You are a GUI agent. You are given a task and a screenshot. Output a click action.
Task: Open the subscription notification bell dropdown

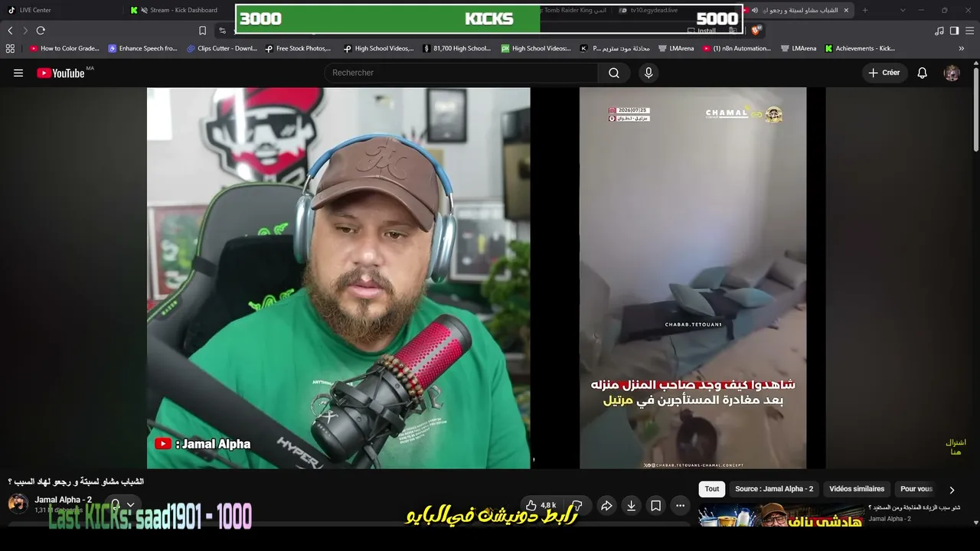122,505
